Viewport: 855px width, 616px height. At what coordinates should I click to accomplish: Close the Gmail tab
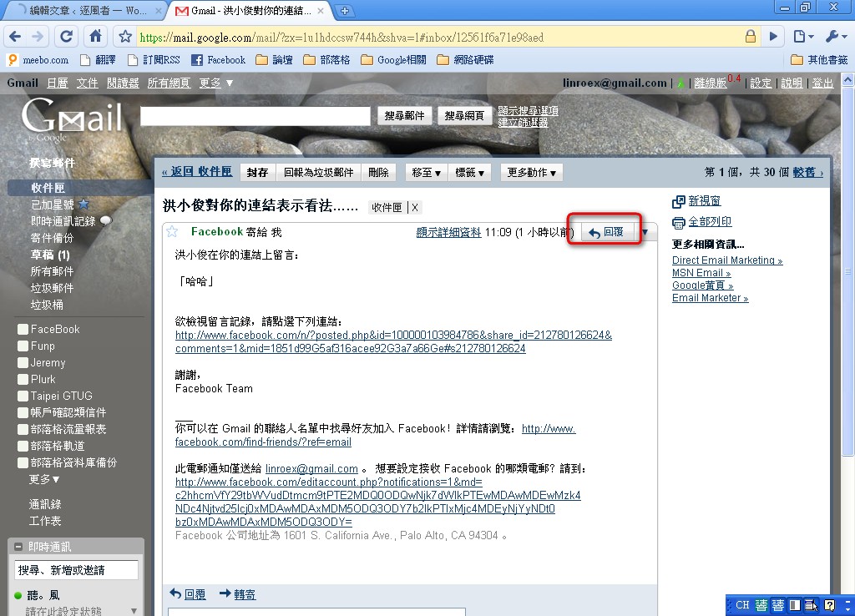321,10
